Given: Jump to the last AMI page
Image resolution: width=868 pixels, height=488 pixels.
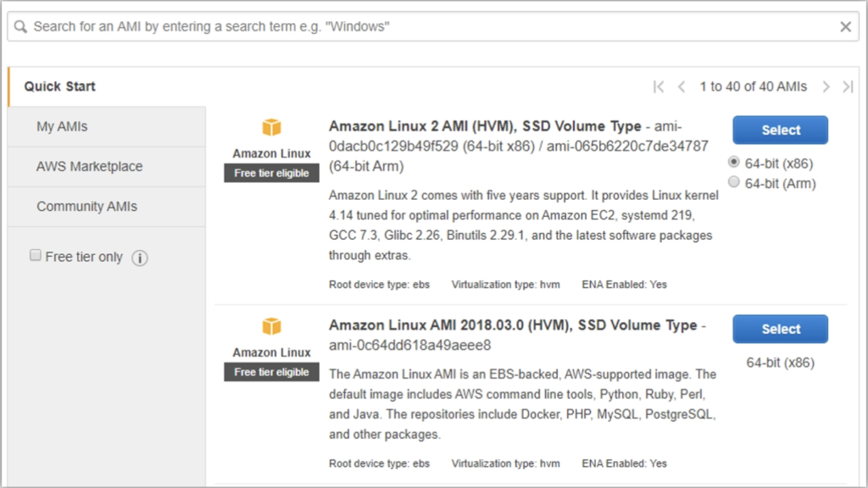Looking at the screenshot, I should pos(848,87).
